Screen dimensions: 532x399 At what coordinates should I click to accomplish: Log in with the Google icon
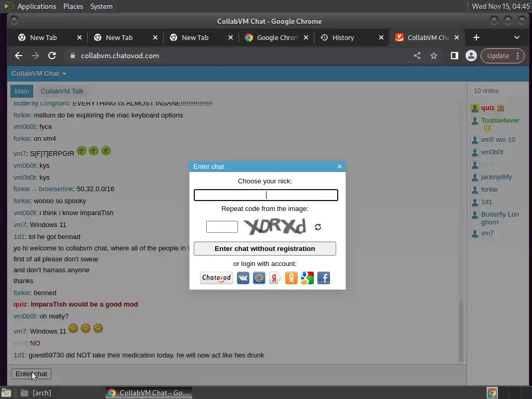click(308, 278)
